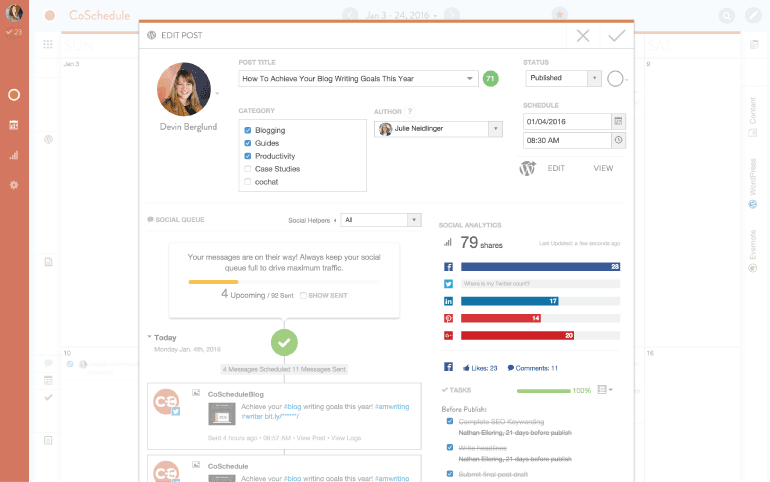The width and height of the screenshot is (770, 482).
Task: Click the CoScheduleBlog message image thumbnail
Action: pyautogui.click(x=222, y=414)
